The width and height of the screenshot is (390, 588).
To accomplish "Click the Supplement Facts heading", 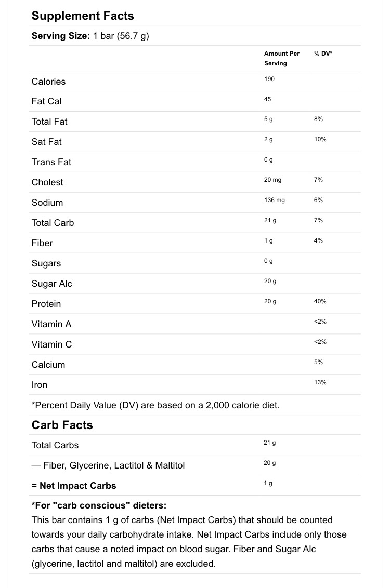I will point(83,16).
